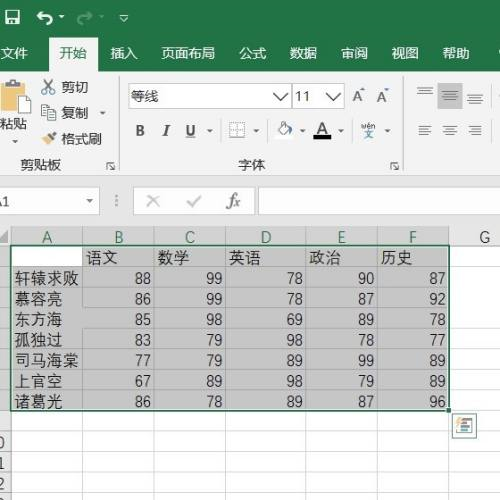
Task: Click the 诸葛光 name cell
Action: 47,401
